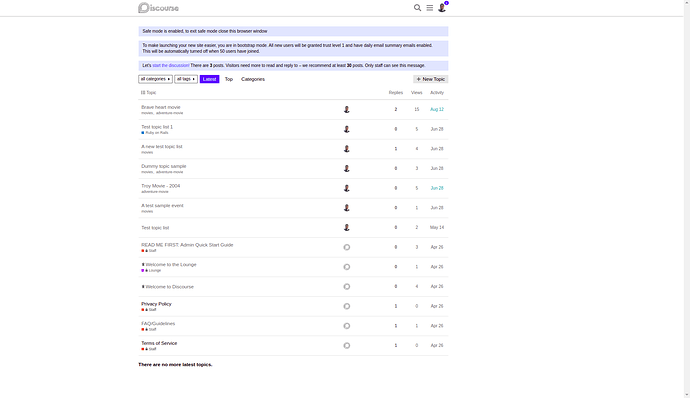Open poster avatar on A new test topic list row

(347, 149)
